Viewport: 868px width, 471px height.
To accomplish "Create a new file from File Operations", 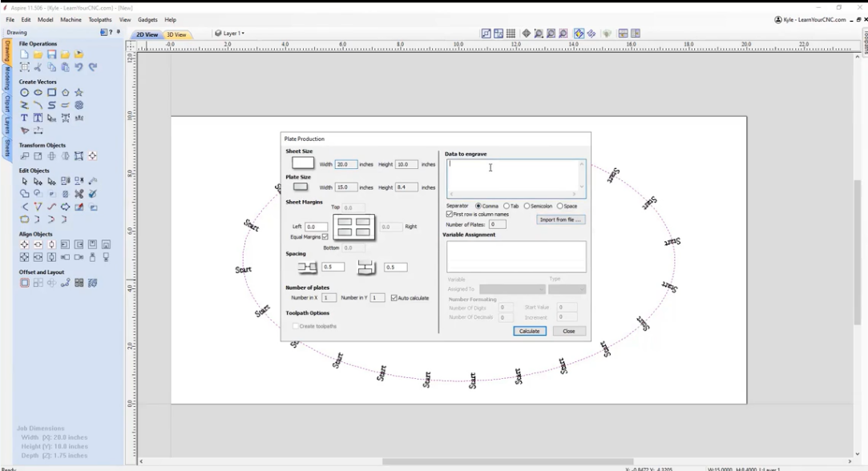I will tap(24, 54).
